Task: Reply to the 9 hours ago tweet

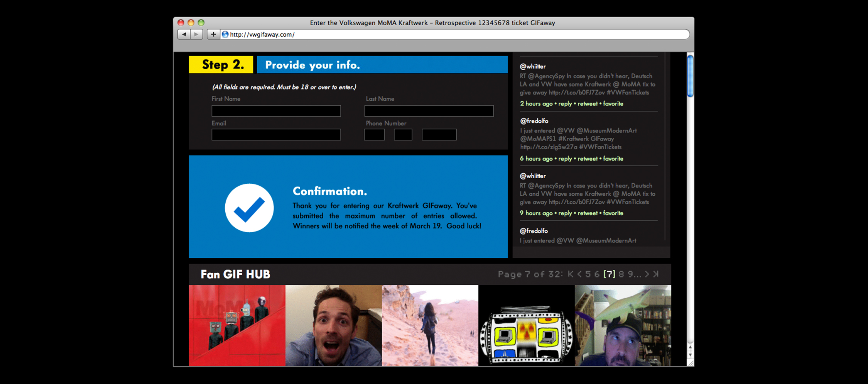Action: [565, 213]
